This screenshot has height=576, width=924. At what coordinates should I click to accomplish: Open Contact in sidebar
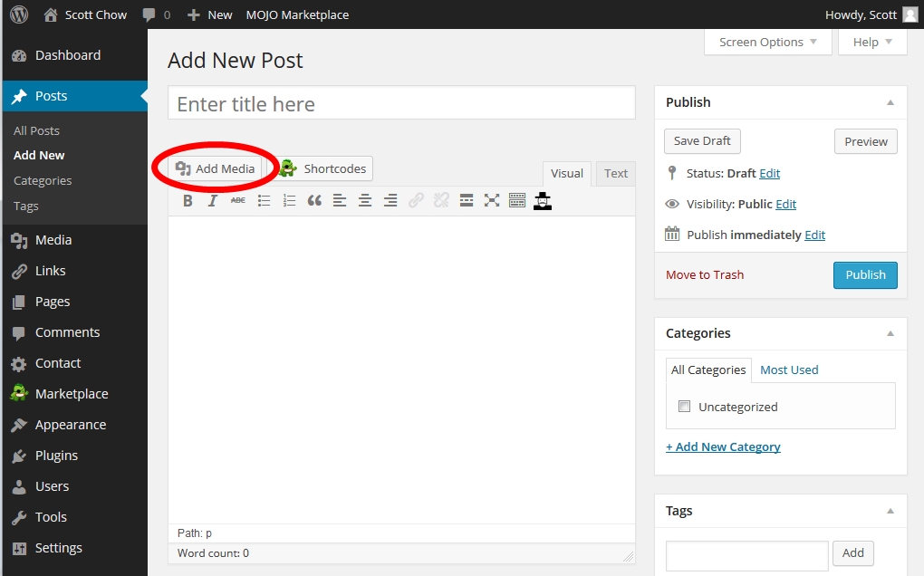pyautogui.click(x=75, y=363)
